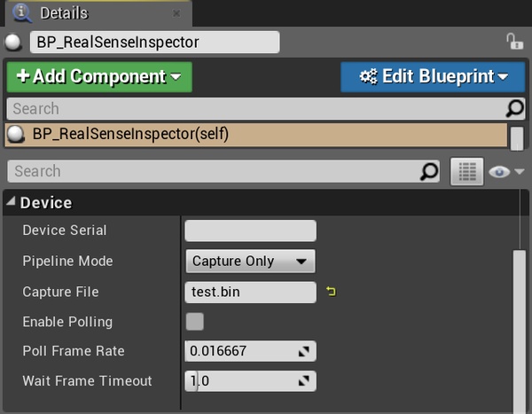Click Wait Frame Timeout spin arrow icon
Screen dimensions: 532x414
coord(304,382)
